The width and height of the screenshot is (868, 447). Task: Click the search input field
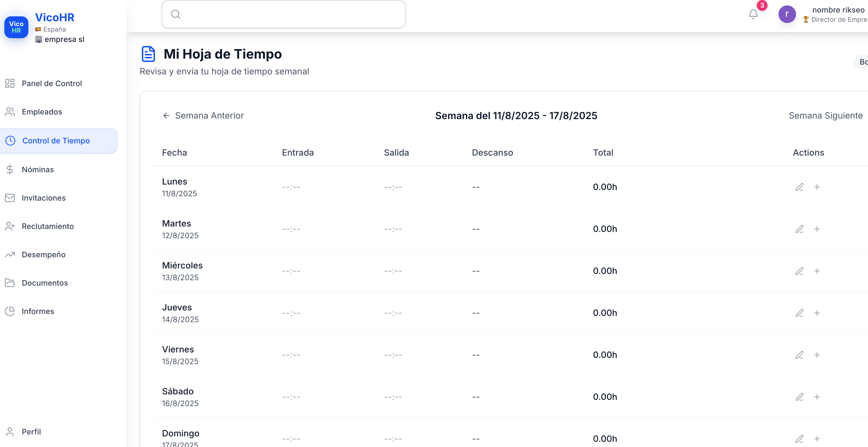[x=283, y=14]
